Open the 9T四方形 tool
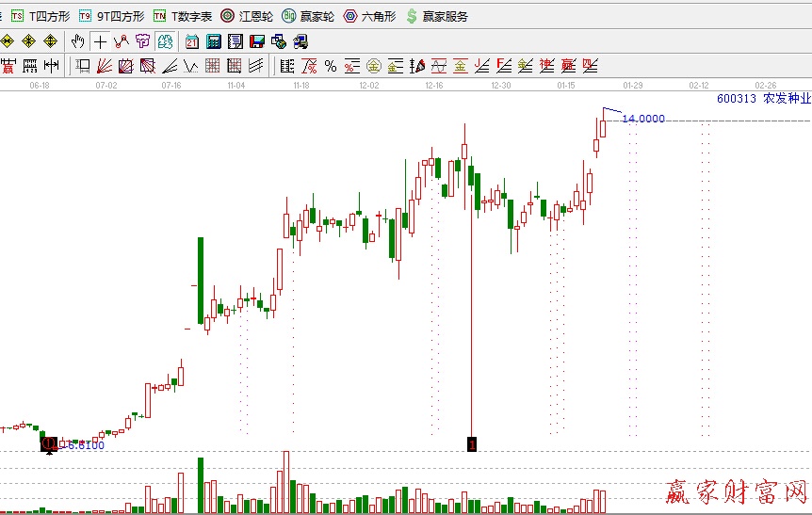This screenshot has height=515, width=812. (x=111, y=16)
